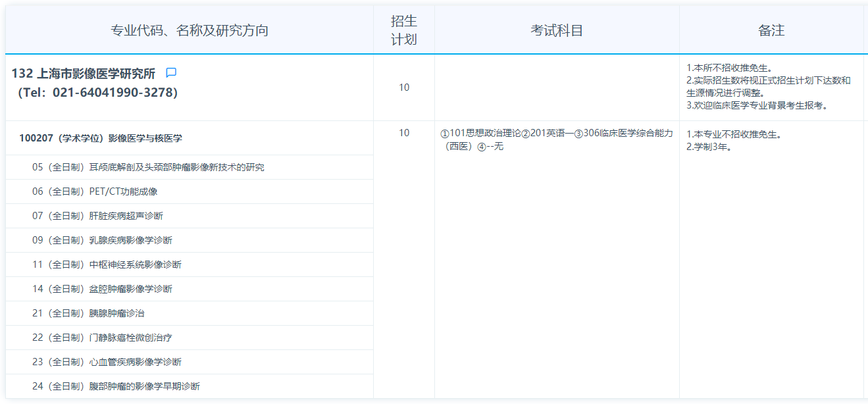Select the 考试科目 column header
Viewport: 868px width, 404px height.
[557, 31]
